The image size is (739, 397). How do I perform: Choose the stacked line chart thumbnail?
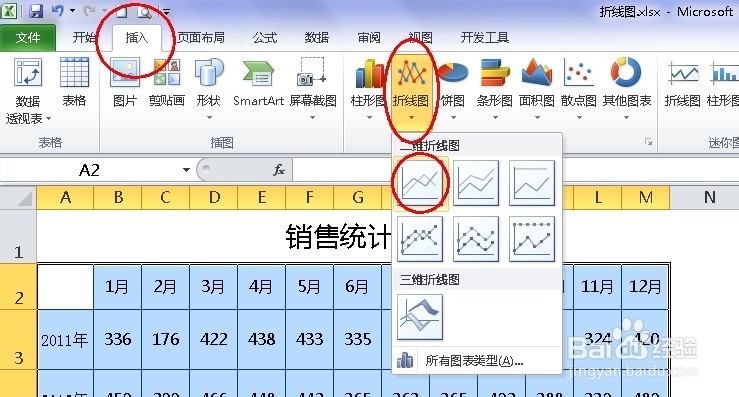[x=476, y=183]
